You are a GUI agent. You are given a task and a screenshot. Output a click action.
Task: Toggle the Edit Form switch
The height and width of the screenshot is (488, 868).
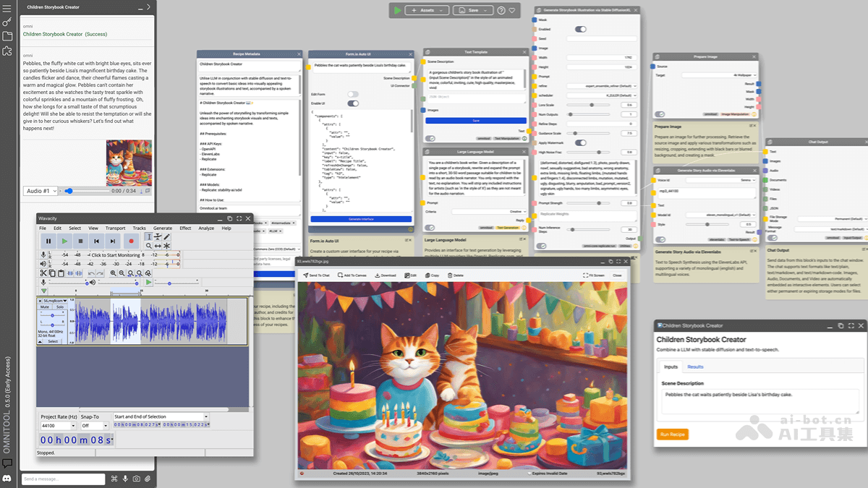click(353, 94)
